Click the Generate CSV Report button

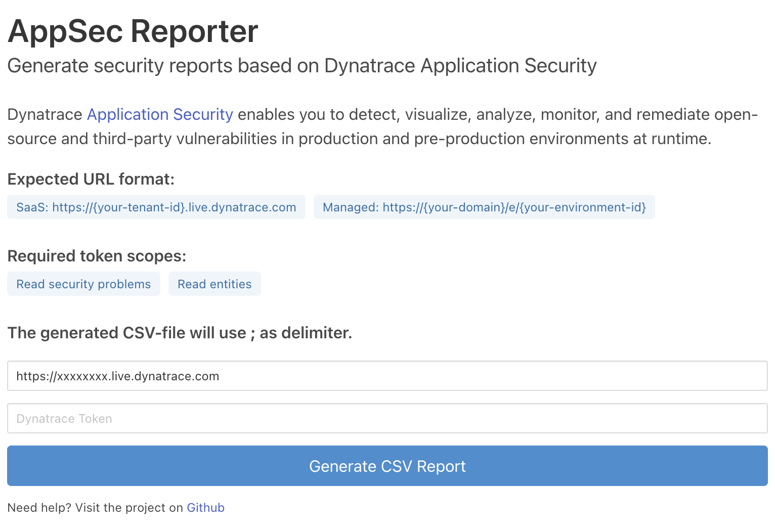(387, 466)
